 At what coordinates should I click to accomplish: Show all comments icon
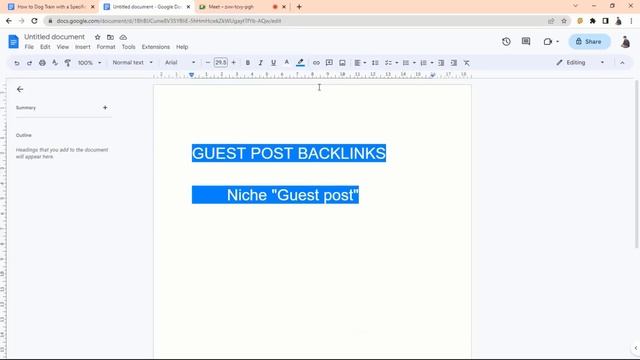pos(526,42)
